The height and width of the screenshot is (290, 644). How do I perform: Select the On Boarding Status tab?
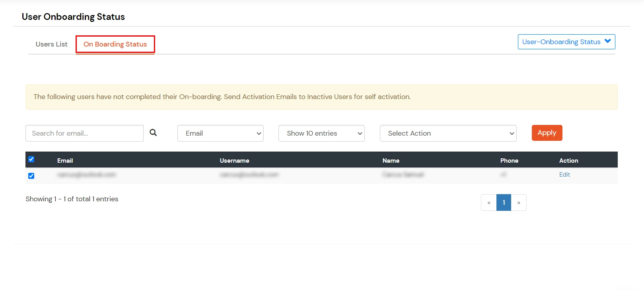coord(115,44)
